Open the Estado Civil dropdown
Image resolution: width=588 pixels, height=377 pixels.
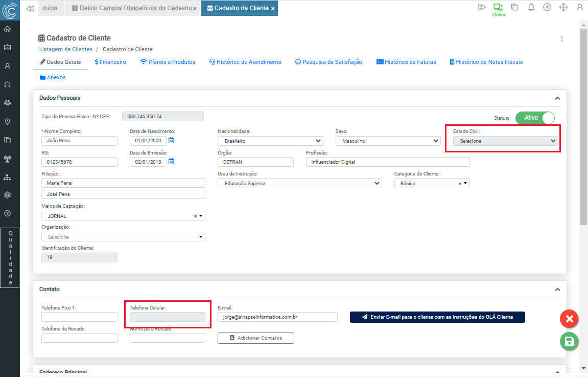[505, 141]
